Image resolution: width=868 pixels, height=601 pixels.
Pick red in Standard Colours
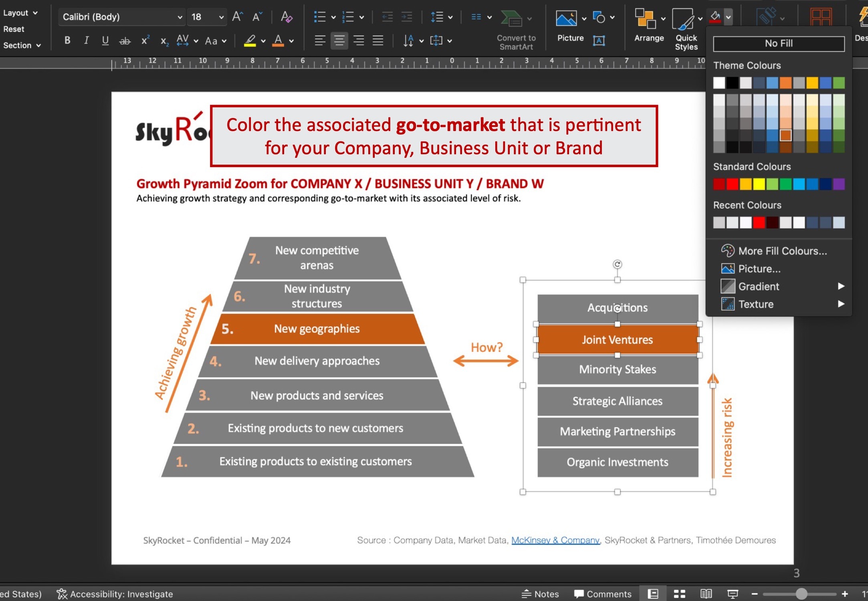(732, 184)
